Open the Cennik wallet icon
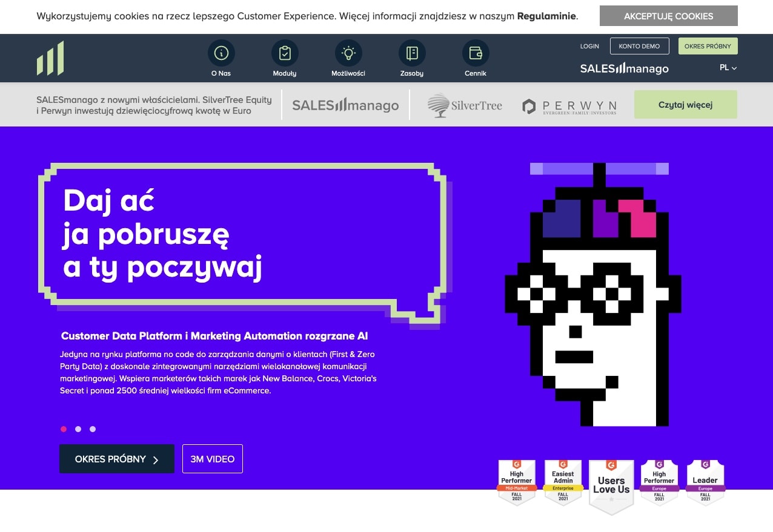Image resolution: width=773 pixels, height=532 pixels. (x=476, y=53)
